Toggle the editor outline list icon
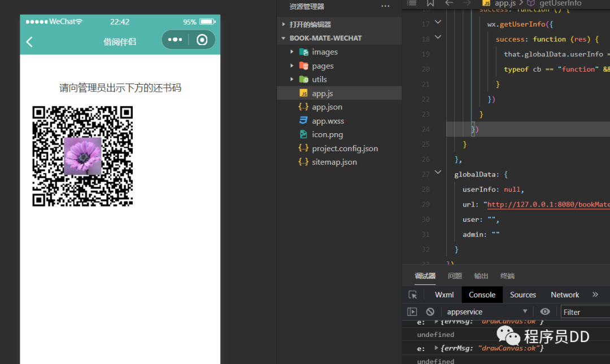The width and height of the screenshot is (610, 364). click(412, 3)
